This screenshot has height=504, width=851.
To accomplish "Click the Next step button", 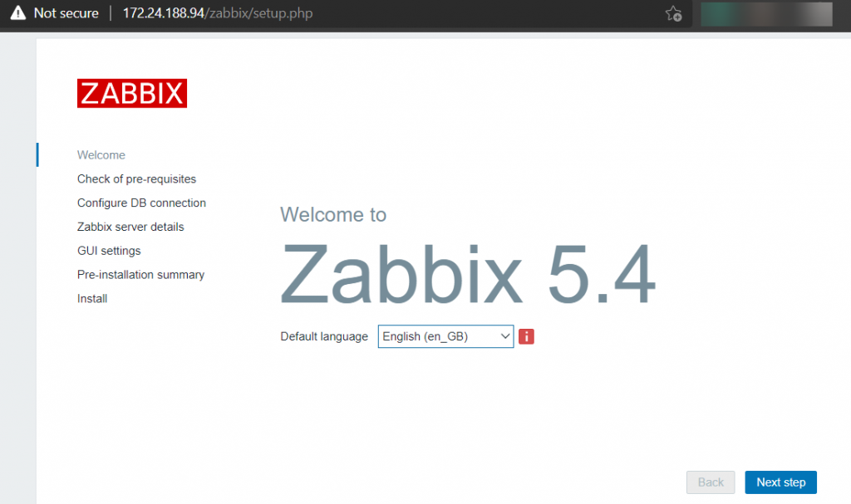I will (780, 482).
